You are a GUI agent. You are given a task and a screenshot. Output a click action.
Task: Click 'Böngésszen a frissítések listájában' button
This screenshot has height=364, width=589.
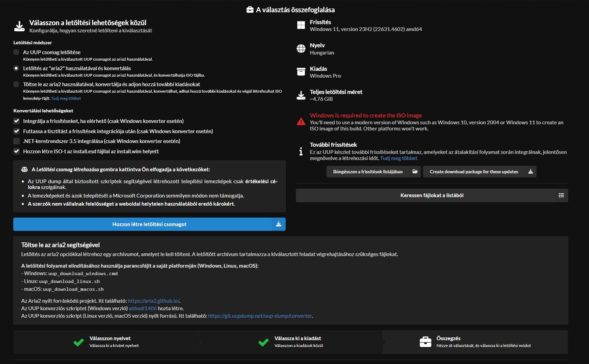(374, 172)
